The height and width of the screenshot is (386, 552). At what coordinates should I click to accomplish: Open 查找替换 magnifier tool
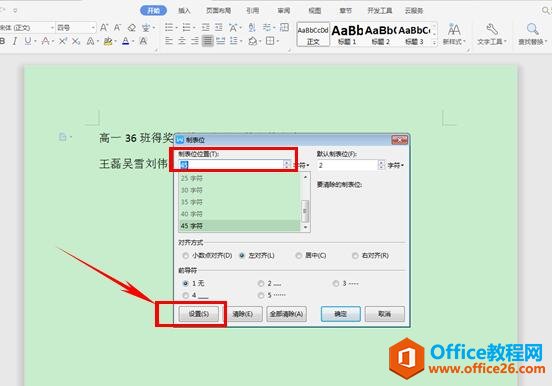click(x=532, y=35)
